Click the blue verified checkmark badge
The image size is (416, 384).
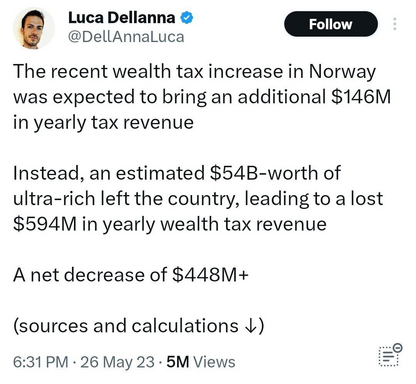tap(187, 18)
